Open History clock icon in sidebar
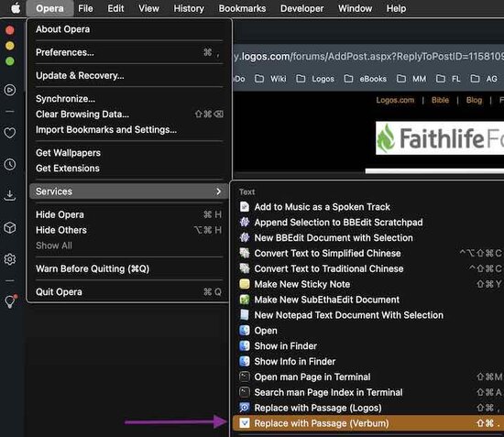 coord(10,164)
